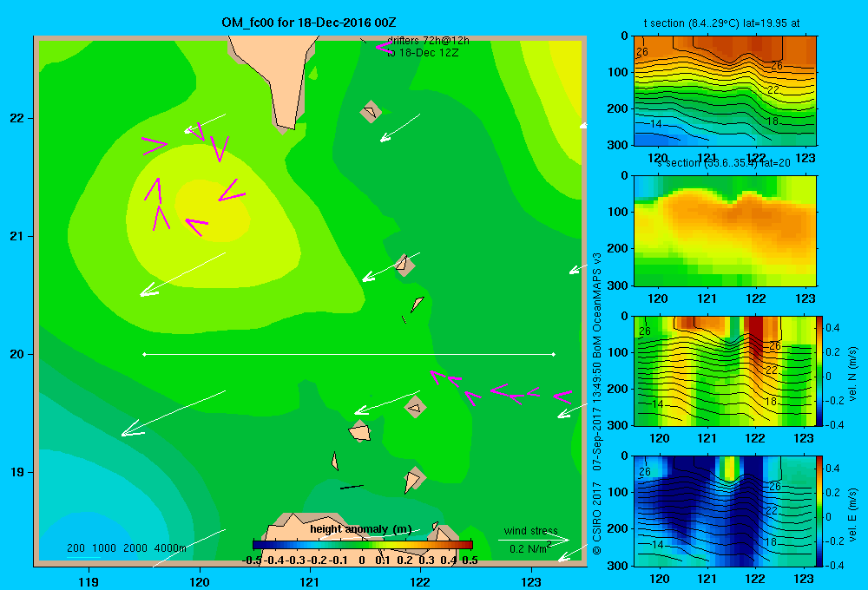Image resolution: width=868 pixels, height=590 pixels.
Task: Click the '© CSIRO 2017' copyright text
Action: point(597,518)
